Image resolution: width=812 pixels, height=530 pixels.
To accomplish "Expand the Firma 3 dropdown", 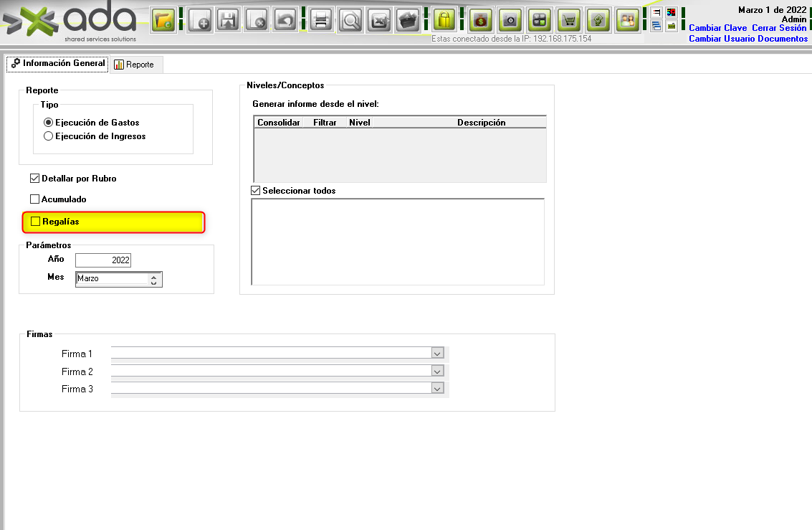I will point(437,389).
